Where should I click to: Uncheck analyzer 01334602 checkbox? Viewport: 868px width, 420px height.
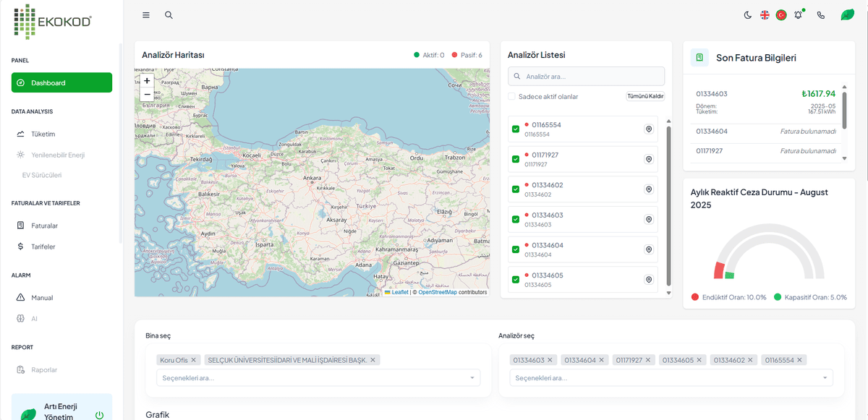(x=516, y=189)
